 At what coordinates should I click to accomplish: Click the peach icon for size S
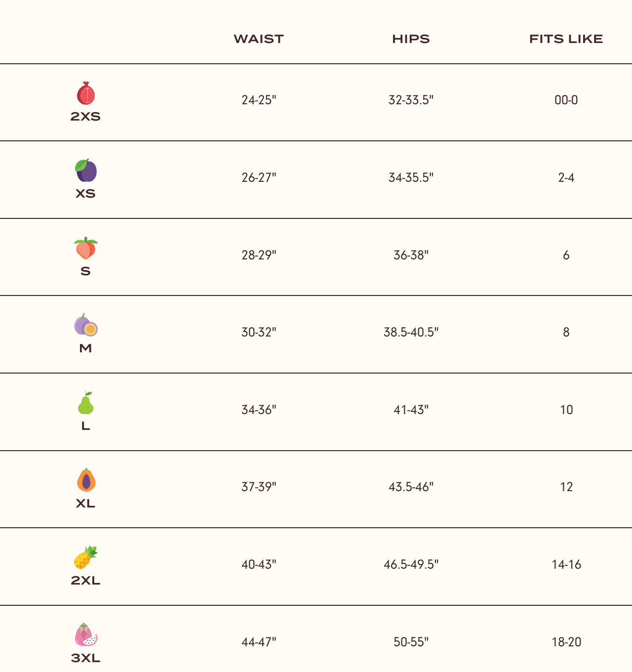(x=86, y=248)
